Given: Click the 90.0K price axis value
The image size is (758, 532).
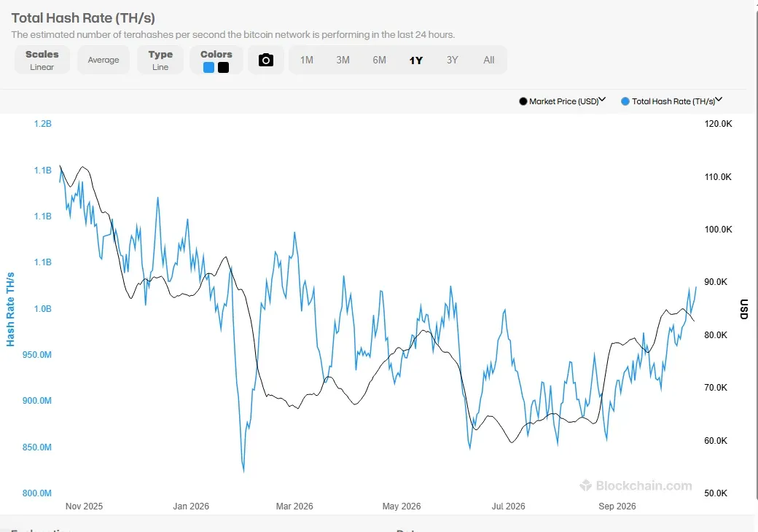Looking at the screenshot, I should [716, 282].
